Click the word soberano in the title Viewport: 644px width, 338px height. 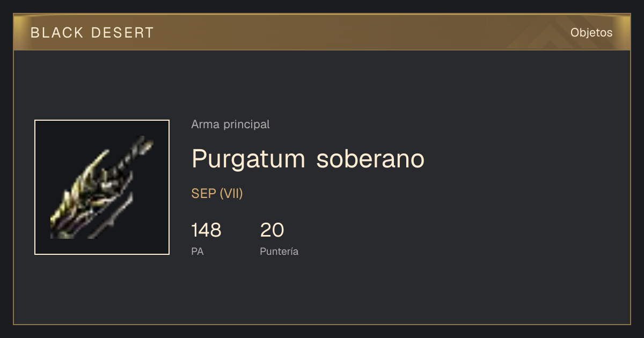coord(371,159)
